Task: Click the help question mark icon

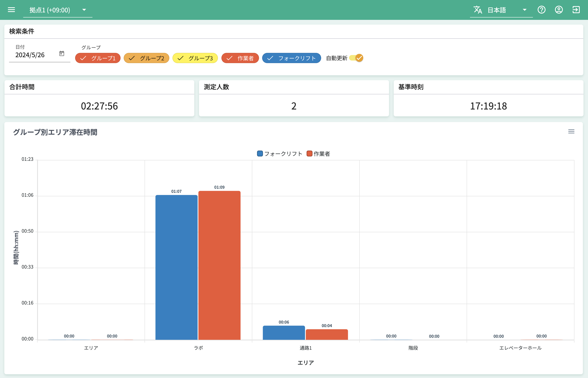Action: (541, 10)
